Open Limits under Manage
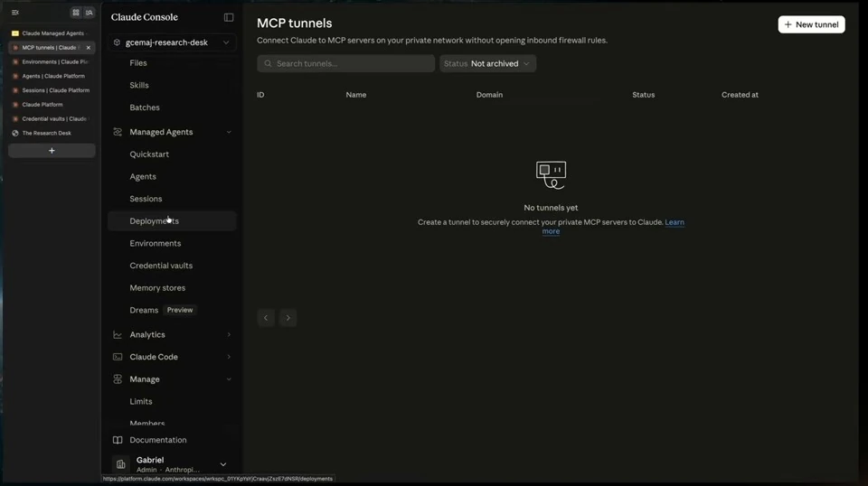The width and height of the screenshot is (868, 486). 141,401
